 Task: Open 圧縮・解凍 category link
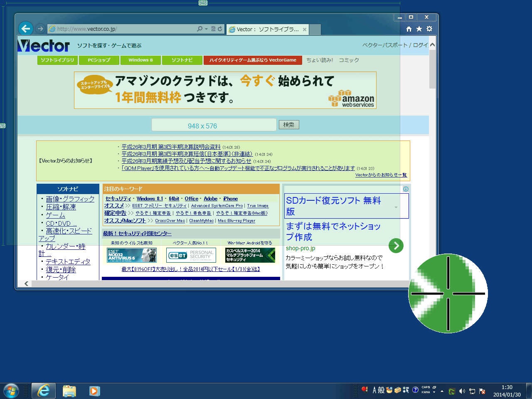(61, 207)
